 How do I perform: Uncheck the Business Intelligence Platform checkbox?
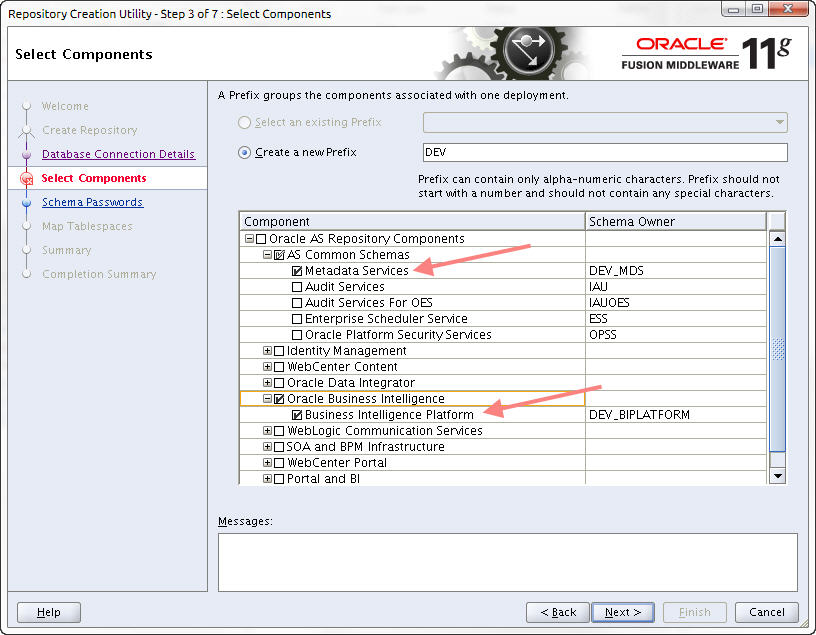pos(297,415)
